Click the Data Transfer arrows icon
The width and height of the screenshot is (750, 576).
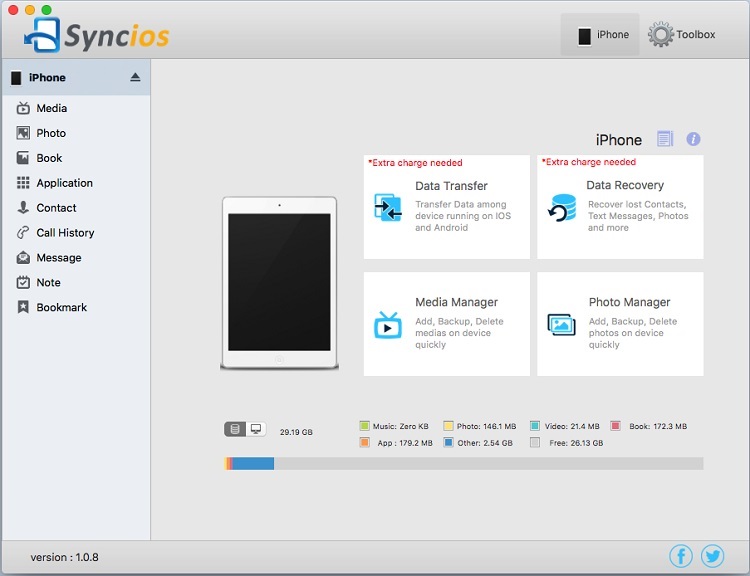388,207
